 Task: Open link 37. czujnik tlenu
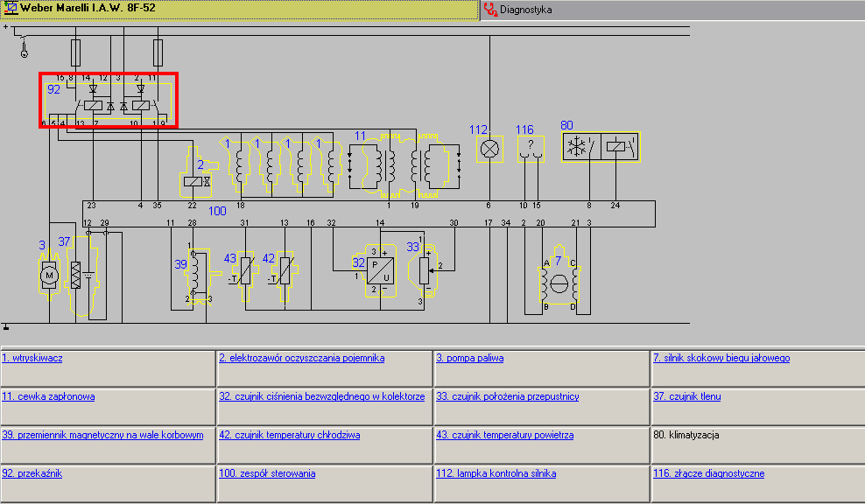[686, 396]
